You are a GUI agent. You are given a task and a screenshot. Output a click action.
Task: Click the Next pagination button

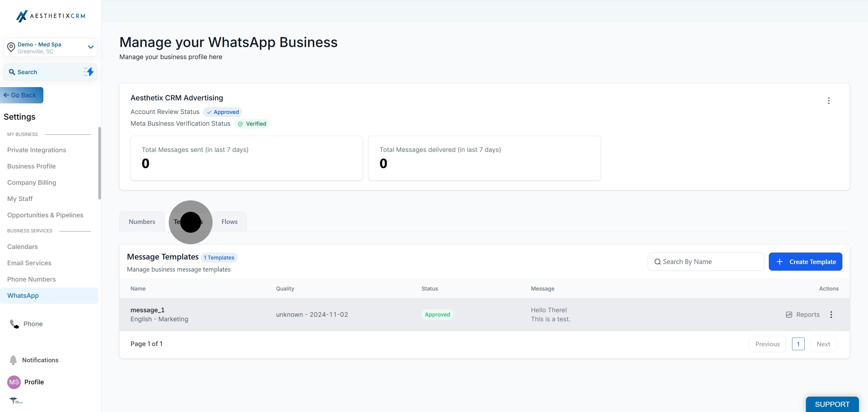pos(823,344)
